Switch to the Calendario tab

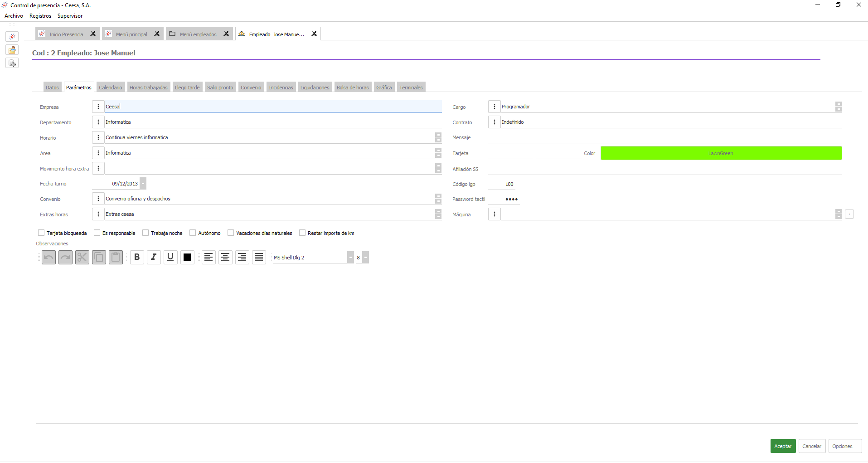point(111,87)
